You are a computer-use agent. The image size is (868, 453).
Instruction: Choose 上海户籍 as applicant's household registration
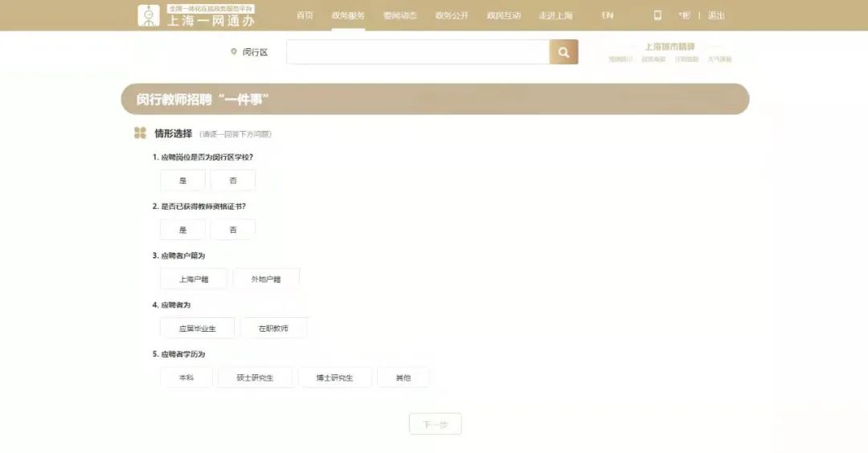[x=194, y=280]
